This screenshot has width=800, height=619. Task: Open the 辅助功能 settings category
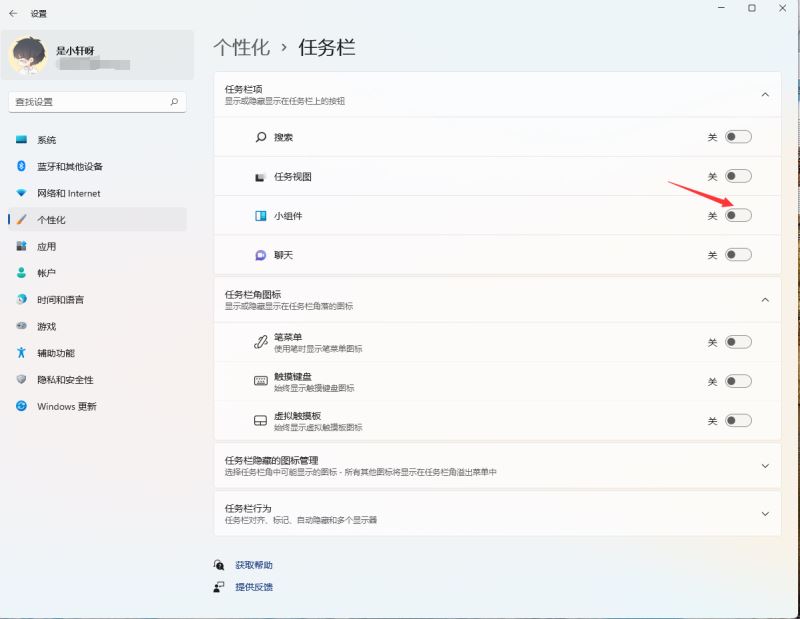coord(97,352)
